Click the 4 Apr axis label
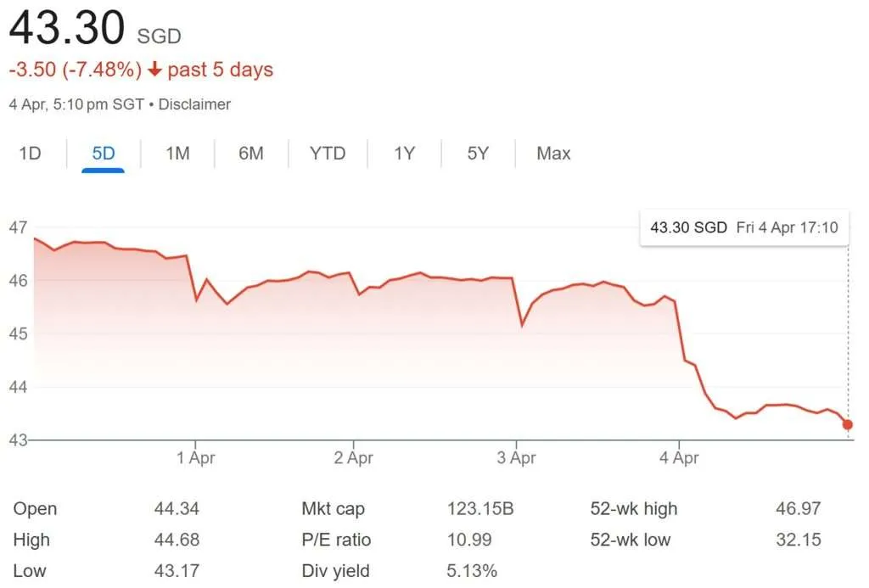Image resolution: width=869 pixels, height=588 pixels. click(679, 458)
